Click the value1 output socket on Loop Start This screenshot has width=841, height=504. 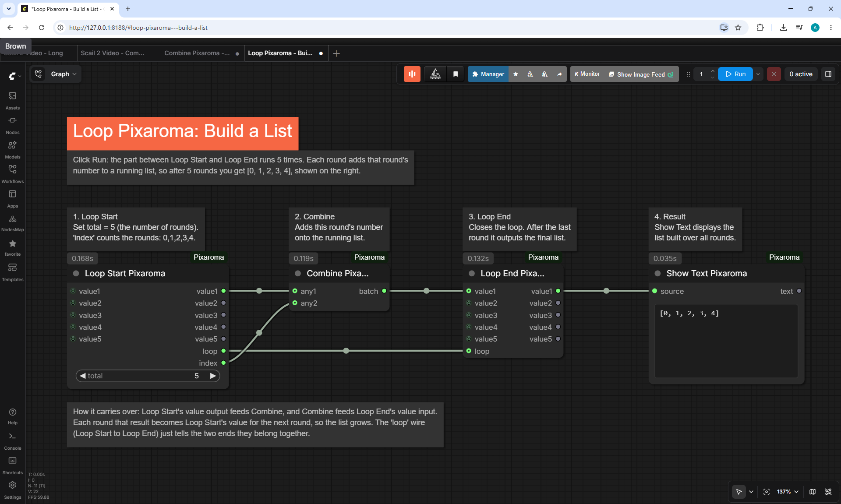coord(223,291)
